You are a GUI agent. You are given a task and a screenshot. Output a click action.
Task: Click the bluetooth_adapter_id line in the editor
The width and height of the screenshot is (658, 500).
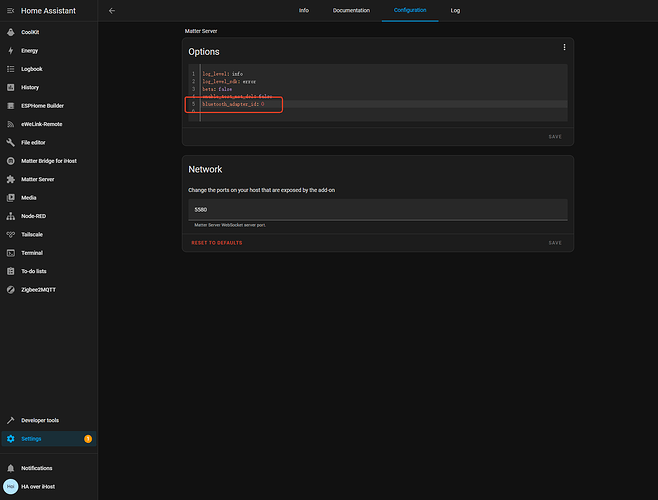(x=233, y=104)
